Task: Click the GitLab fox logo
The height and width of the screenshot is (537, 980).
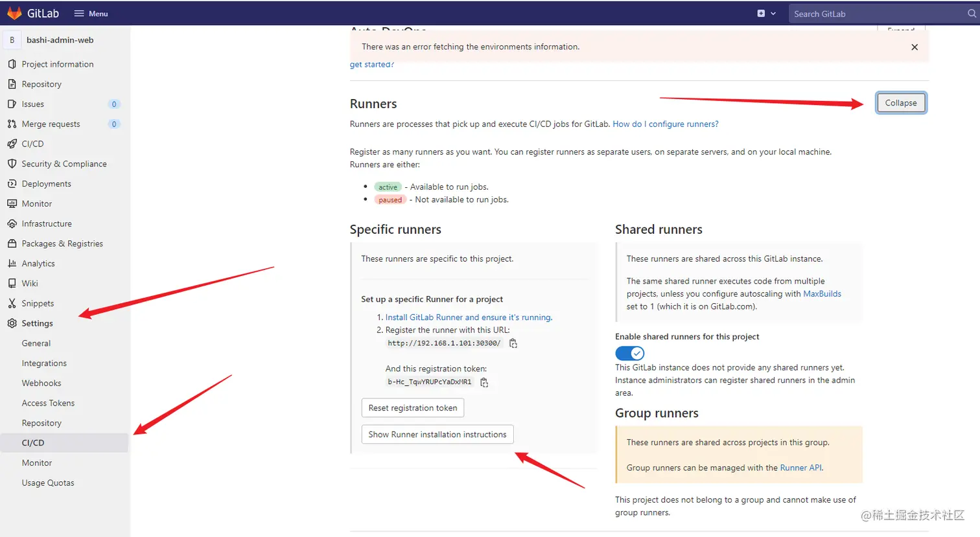Action: click(x=14, y=13)
